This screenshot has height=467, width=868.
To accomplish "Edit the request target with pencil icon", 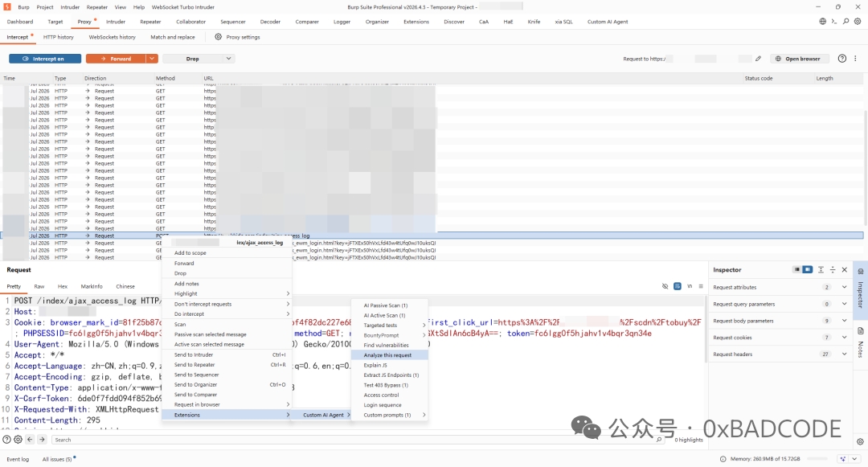I will tap(759, 59).
